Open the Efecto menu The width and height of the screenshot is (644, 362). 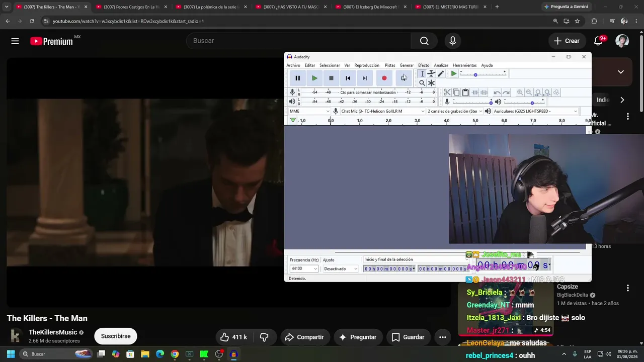(x=424, y=65)
